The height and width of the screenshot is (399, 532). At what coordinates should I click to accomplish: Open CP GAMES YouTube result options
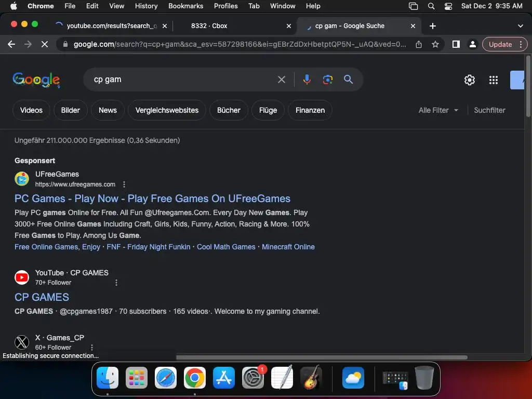point(116,283)
